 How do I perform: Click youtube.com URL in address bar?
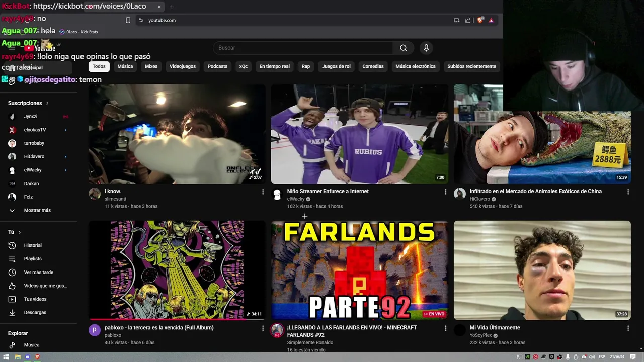pyautogui.click(x=162, y=20)
